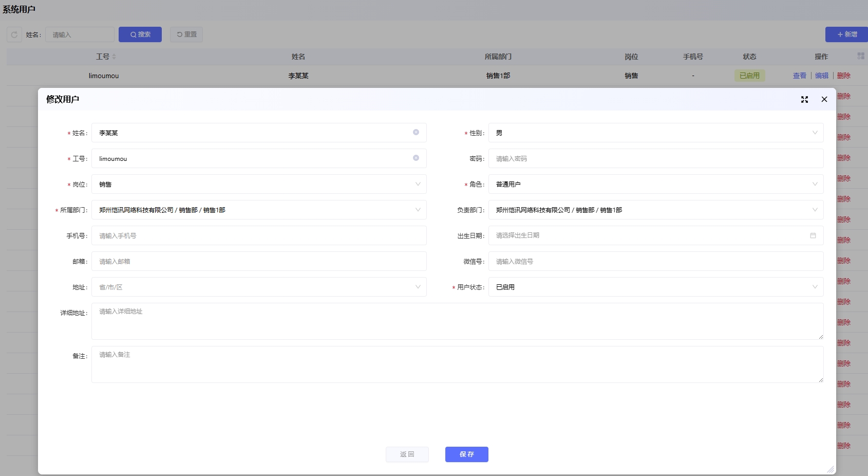Click the refresh icon beside the 姓名 search
868x476 pixels.
pos(14,34)
